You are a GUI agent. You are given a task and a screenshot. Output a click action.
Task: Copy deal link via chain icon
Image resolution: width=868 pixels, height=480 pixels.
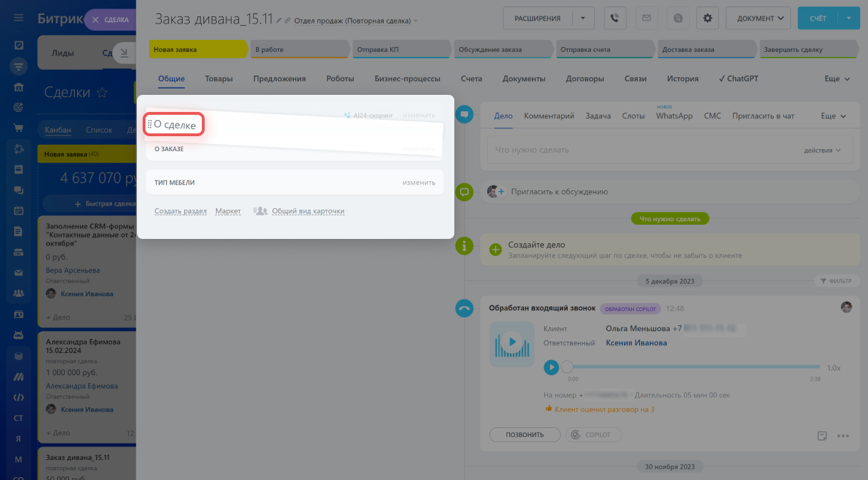pos(287,21)
